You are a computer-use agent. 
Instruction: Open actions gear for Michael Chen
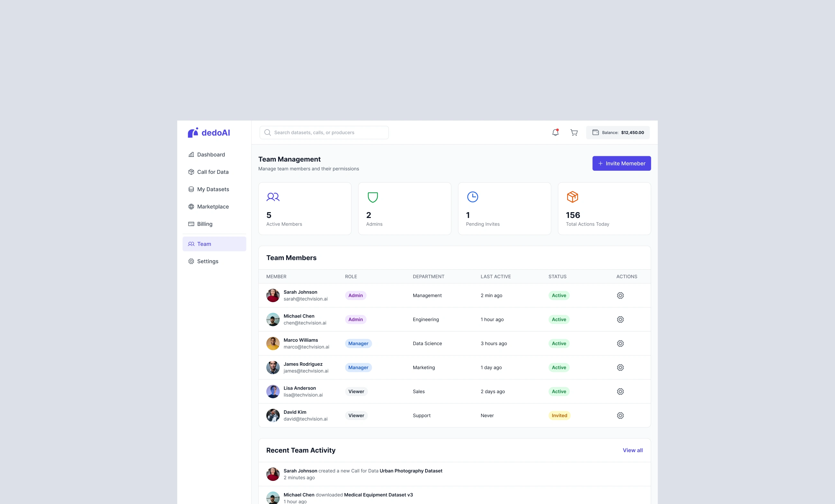pos(620,319)
